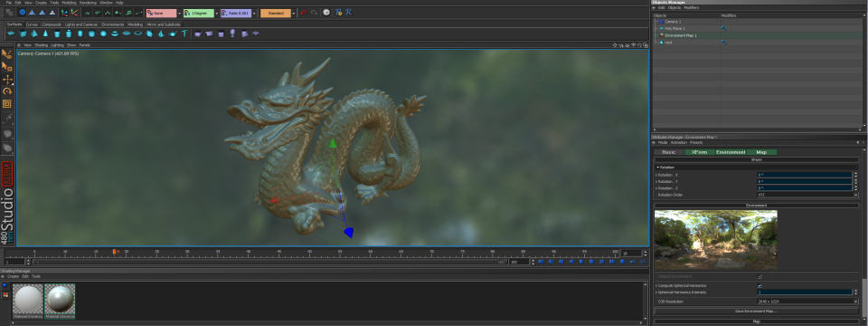The image size is (868, 326).
Task: Open the Shading Manager Create menu
Action: 14,276
